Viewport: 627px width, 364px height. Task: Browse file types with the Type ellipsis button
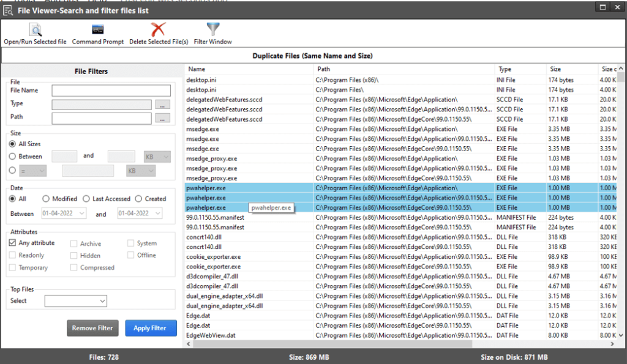(x=162, y=105)
